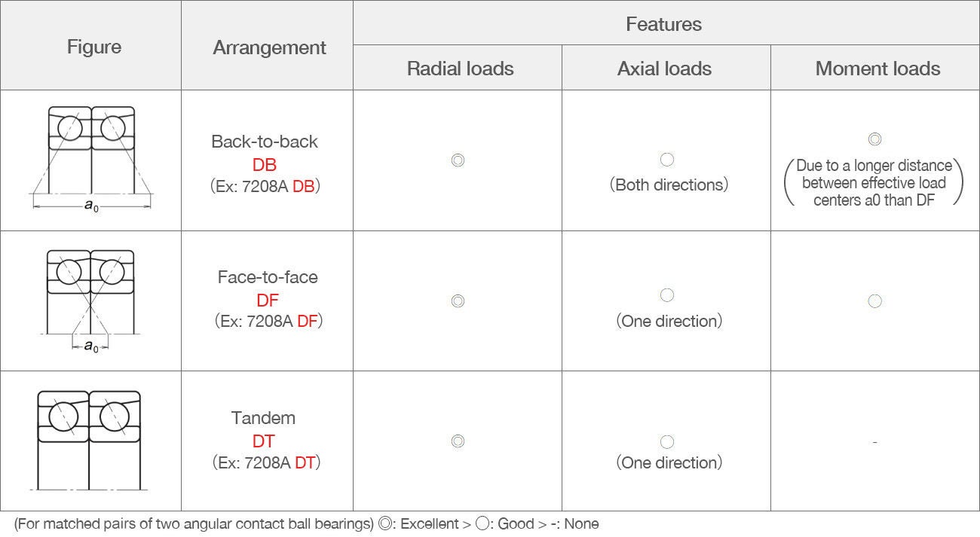
Task: Select the Axial loads column header
Action: tap(664, 69)
